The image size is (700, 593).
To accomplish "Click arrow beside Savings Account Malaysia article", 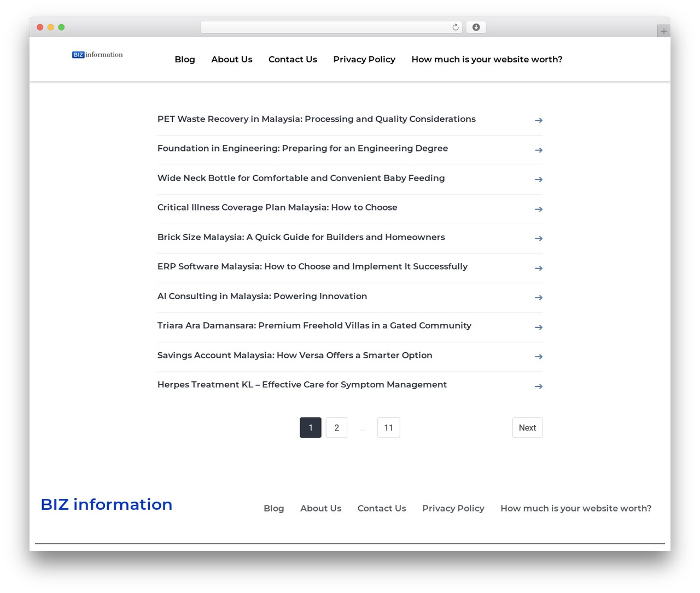I will pyautogui.click(x=539, y=357).
